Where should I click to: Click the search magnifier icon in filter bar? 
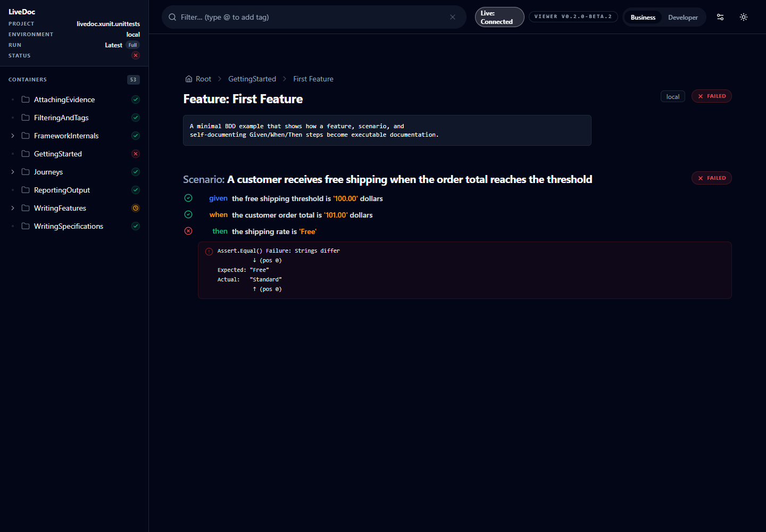click(172, 17)
